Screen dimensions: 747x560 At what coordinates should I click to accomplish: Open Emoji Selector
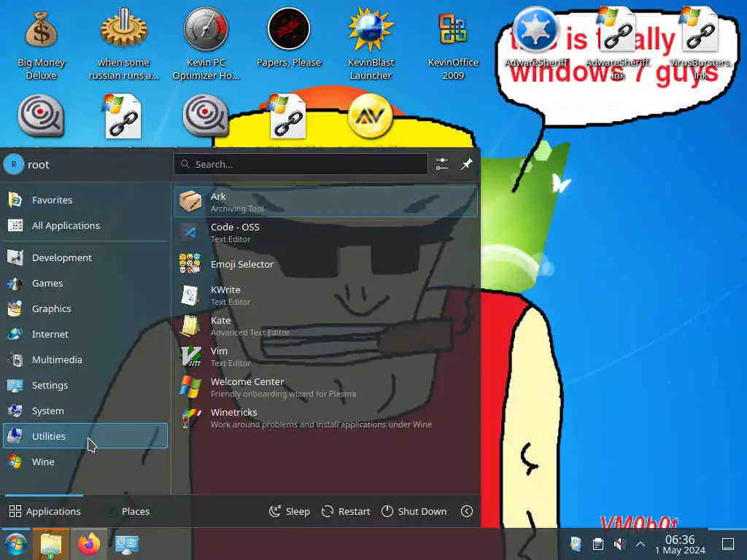tap(326, 264)
